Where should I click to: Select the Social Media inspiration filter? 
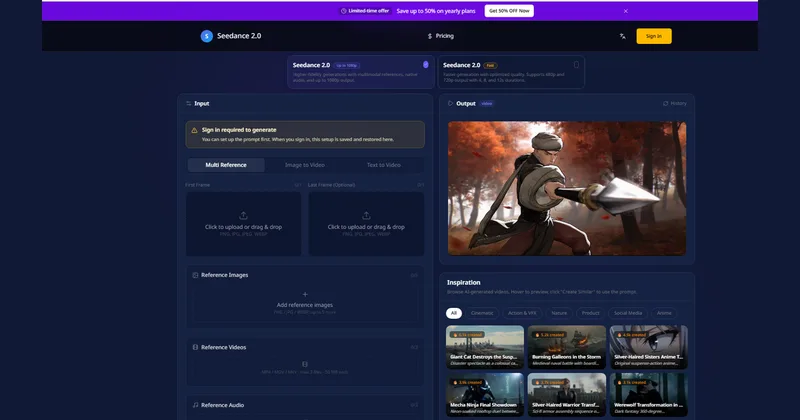[628, 313]
